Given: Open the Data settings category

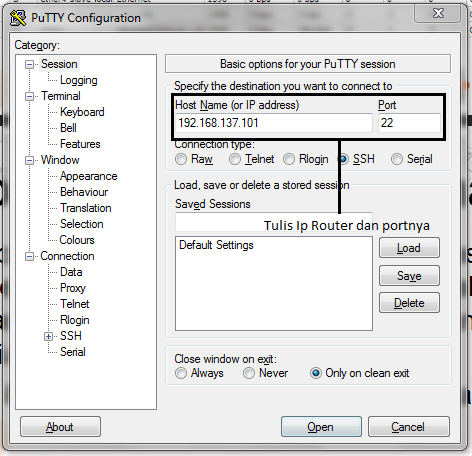Looking at the screenshot, I should point(71,272).
